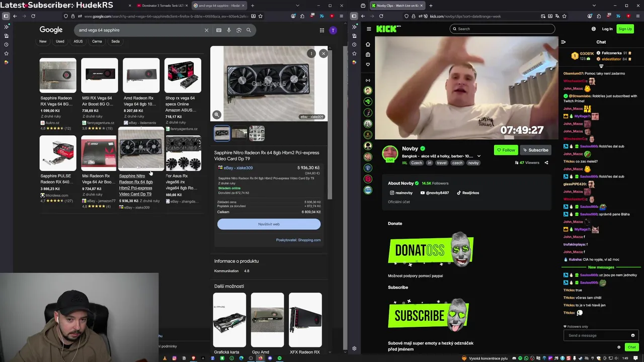This screenshot has height=362, width=644.
Task: Open new tab in Kick browser window
Action: (431, 6)
